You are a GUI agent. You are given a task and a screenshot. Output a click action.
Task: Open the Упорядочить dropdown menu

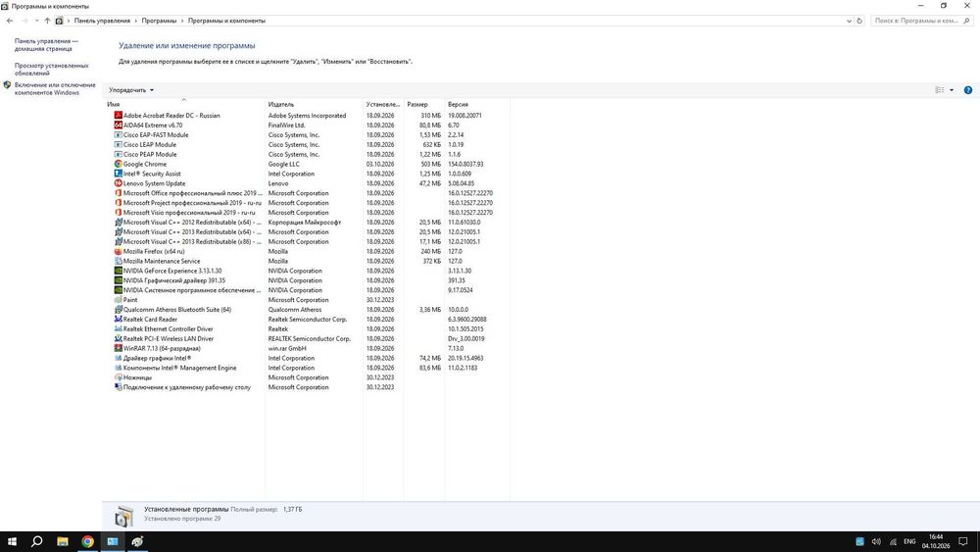(x=131, y=90)
